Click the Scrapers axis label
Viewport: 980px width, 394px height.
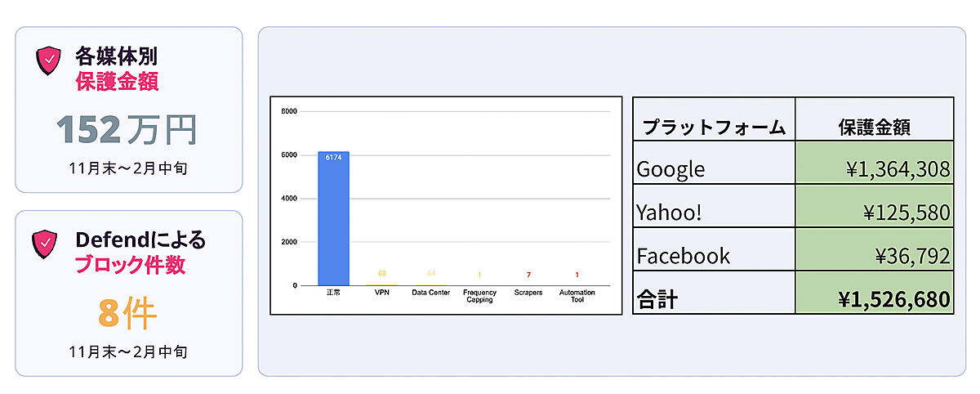click(x=528, y=293)
